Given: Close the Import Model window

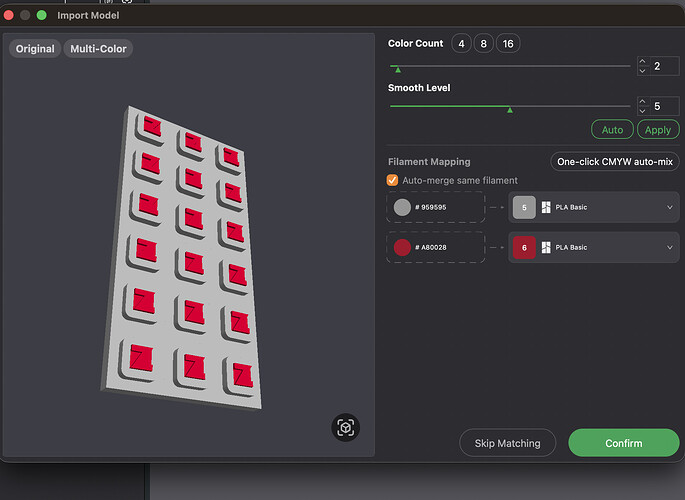Looking at the screenshot, I should click(8, 15).
